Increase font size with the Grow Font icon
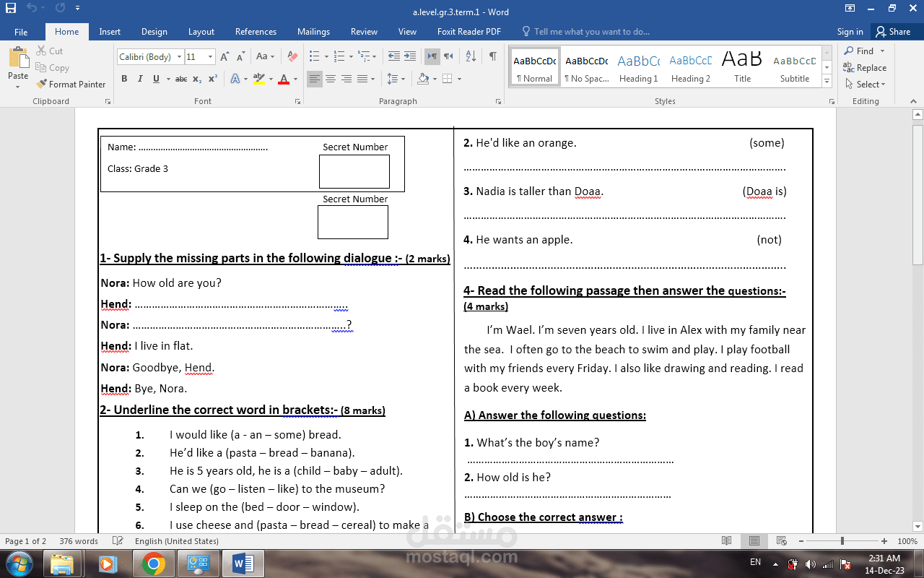Image resolution: width=924 pixels, height=578 pixels. pos(225,57)
